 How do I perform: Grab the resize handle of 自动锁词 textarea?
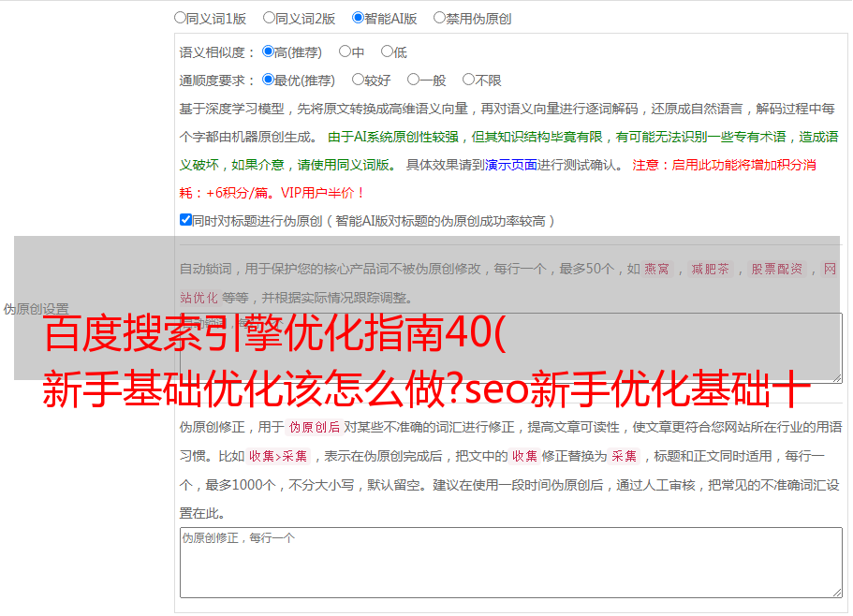837,378
